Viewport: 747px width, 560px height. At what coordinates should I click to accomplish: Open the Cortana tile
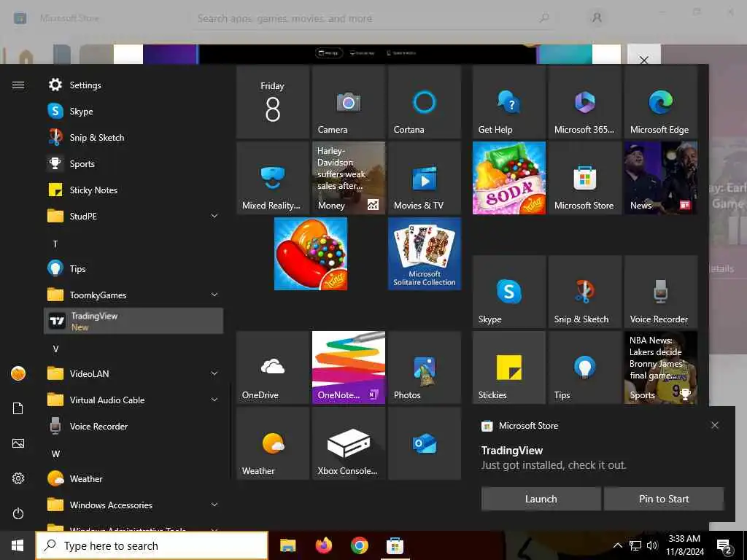point(424,102)
